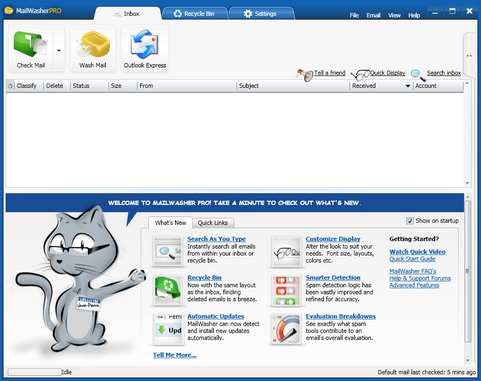481x381 pixels.
Task: Click the inbox list scroll down arrow
Action: 467,183
